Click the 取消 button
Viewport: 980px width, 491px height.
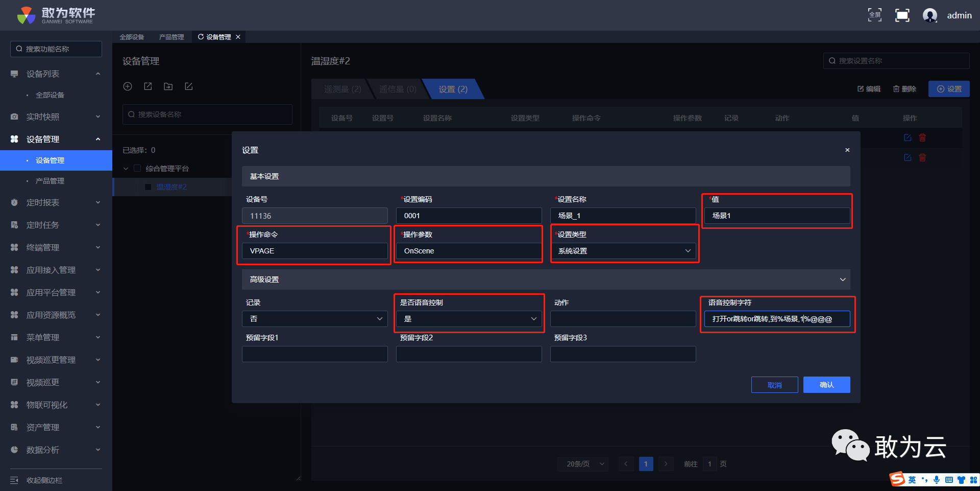pyautogui.click(x=775, y=385)
